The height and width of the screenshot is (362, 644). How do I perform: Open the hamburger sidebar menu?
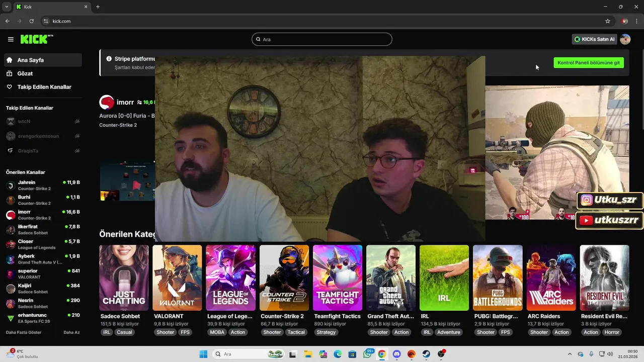pyautogui.click(x=11, y=39)
